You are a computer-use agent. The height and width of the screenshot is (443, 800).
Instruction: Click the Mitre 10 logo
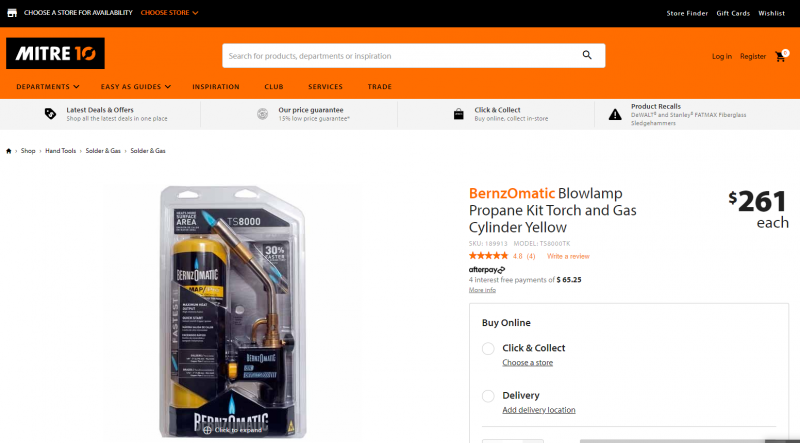pyautogui.click(x=55, y=53)
